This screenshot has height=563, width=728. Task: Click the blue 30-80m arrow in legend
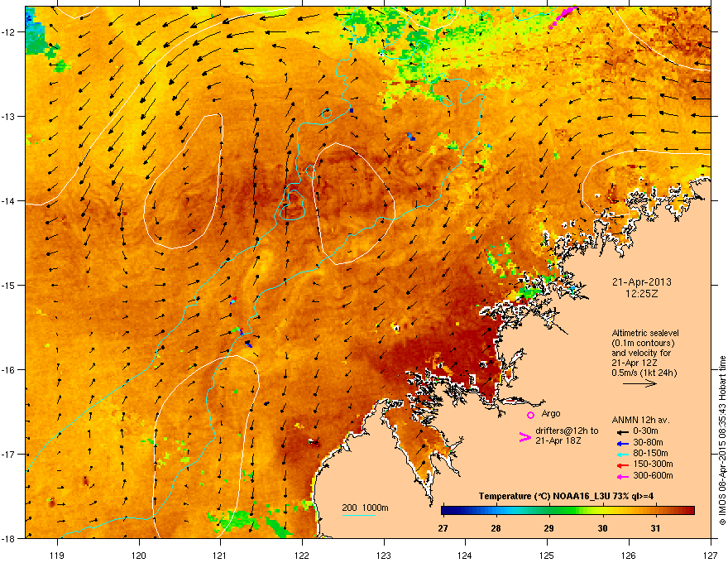click(621, 444)
